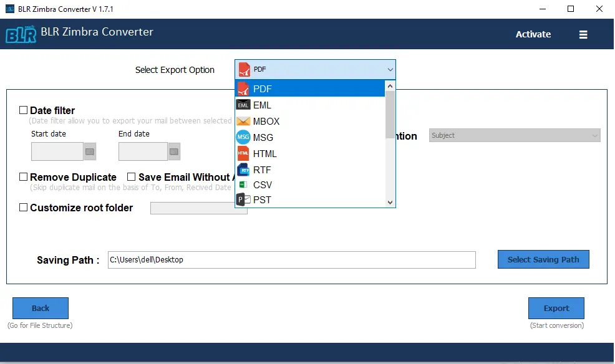Select the PDF export format icon

[x=244, y=88]
